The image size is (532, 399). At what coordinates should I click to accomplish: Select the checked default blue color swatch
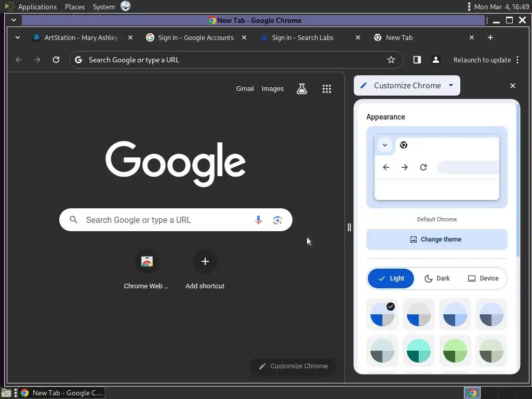(382, 314)
